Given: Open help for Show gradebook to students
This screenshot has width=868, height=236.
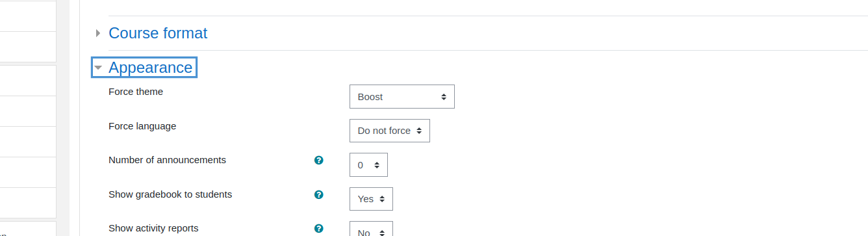Looking at the screenshot, I should pos(318,194).
